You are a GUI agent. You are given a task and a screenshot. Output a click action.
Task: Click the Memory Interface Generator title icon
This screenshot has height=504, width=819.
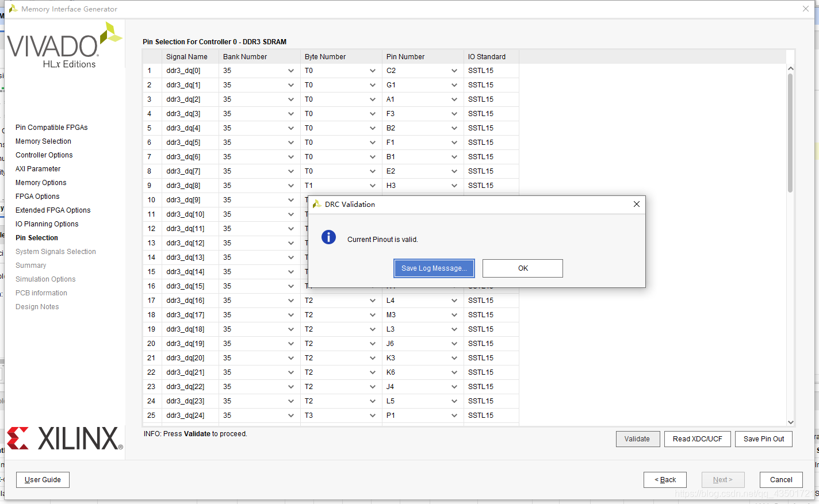tap(13, 9)
